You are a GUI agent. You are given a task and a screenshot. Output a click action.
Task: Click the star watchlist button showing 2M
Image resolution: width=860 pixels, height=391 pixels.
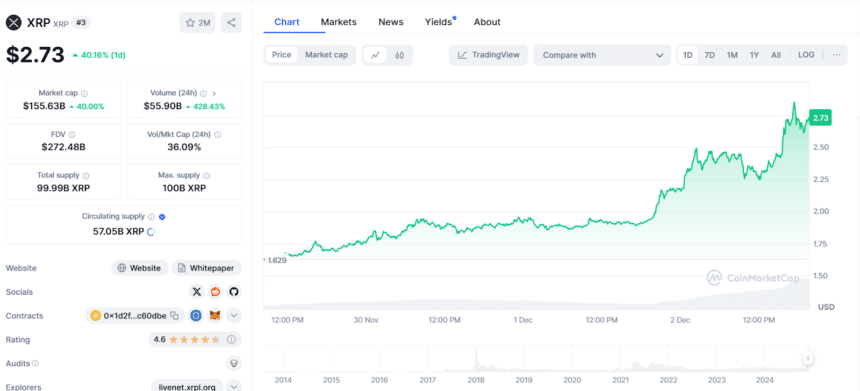[197, 22]
